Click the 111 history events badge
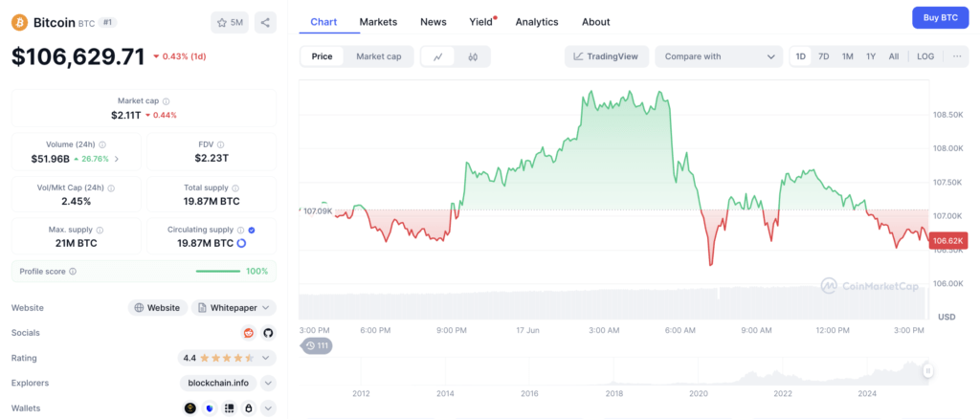The image size is (980, 419). click(317, 346)
